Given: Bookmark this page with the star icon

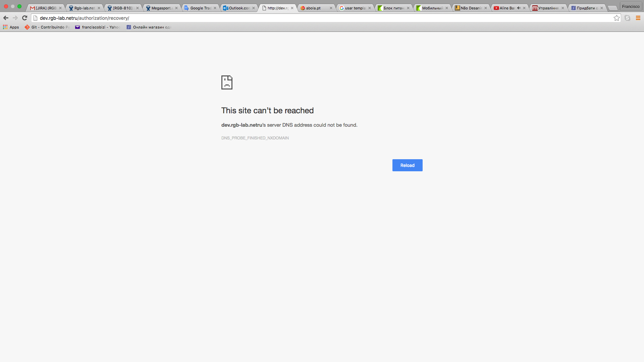Looking at the screenshot, I should [x=616, y=18].
